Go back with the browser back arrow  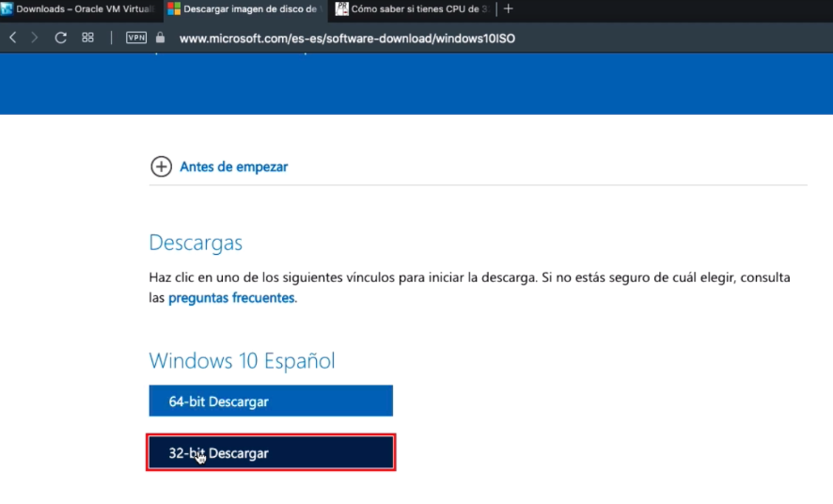(x=13, y=38)
